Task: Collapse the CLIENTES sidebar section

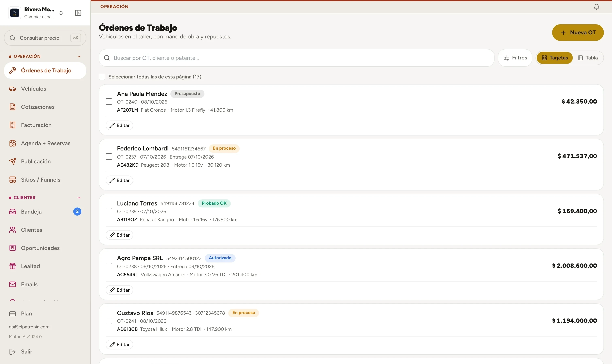Action: coord(79,198)
